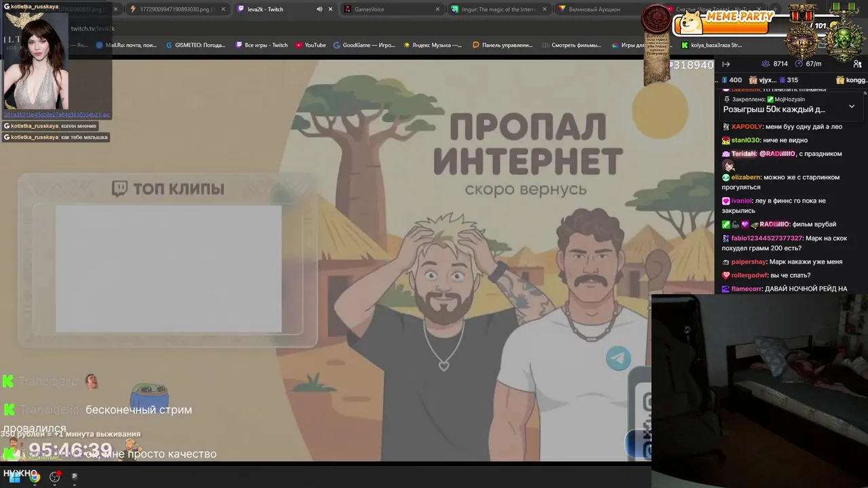Open the Смотреть фильмы bookmark
868x488 pixels.
(572, 45)
